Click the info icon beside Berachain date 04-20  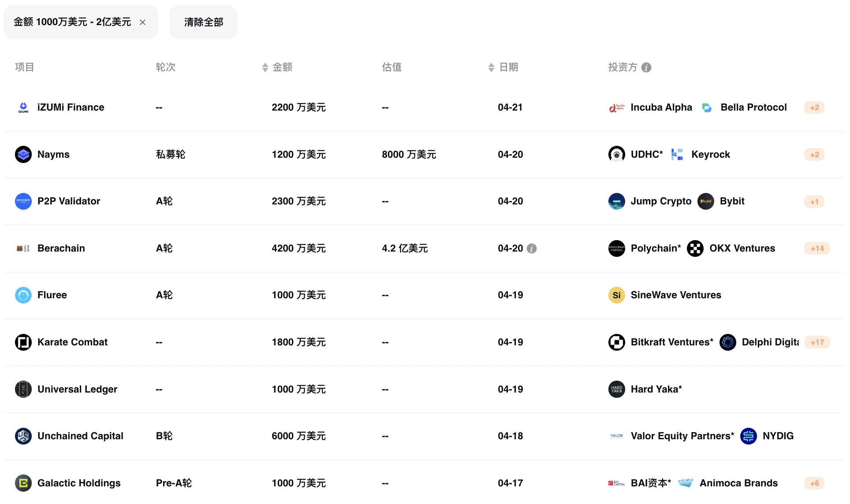pos(532,248)
